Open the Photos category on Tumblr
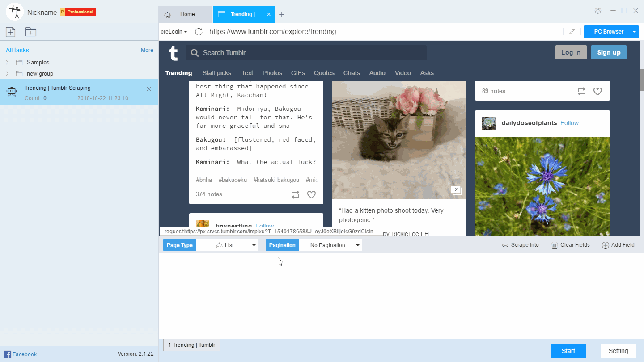The image size is (644, 362). click(x=272, y=73)
